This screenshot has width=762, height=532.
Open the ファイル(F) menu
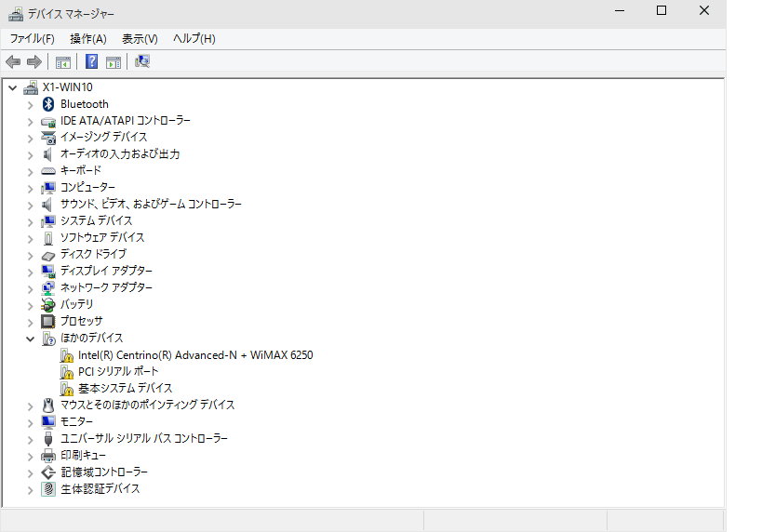point(32,39)
